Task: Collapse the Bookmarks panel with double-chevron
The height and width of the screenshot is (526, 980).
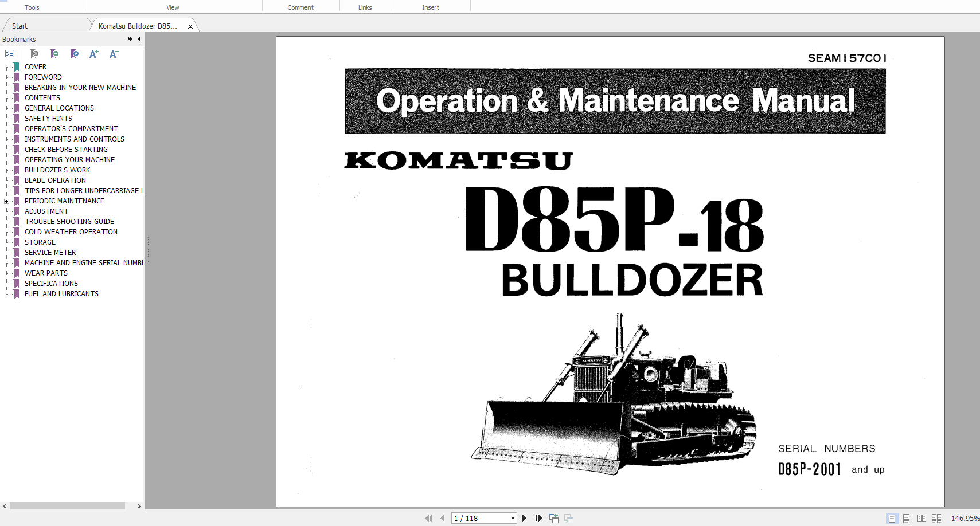Action: pyautogui.click(x=130, y=39)
